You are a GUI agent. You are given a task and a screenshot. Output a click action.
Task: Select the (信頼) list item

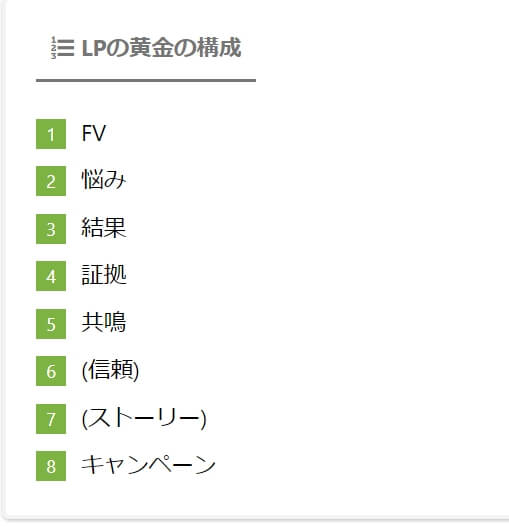(x=110, y=370)
